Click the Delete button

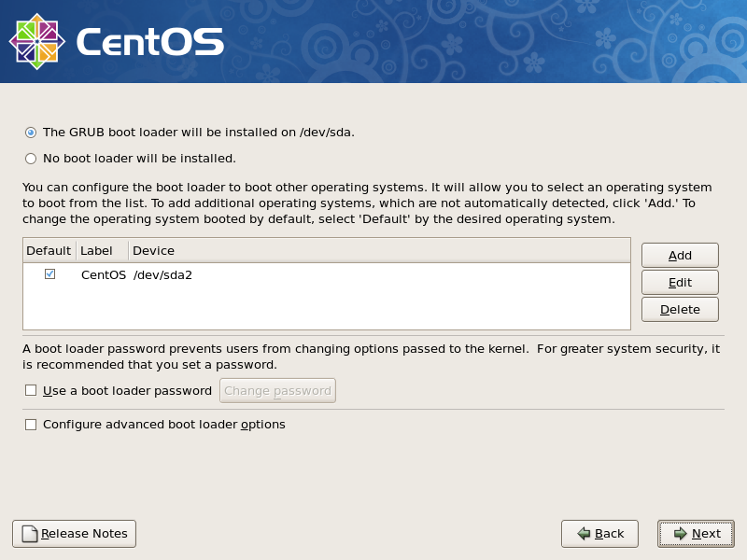click(x=680, y=310)
